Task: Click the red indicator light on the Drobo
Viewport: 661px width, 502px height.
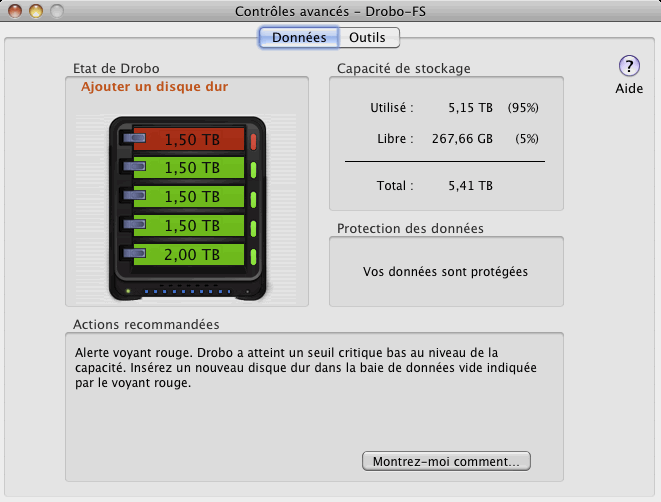Action: [x=253, y=142]
